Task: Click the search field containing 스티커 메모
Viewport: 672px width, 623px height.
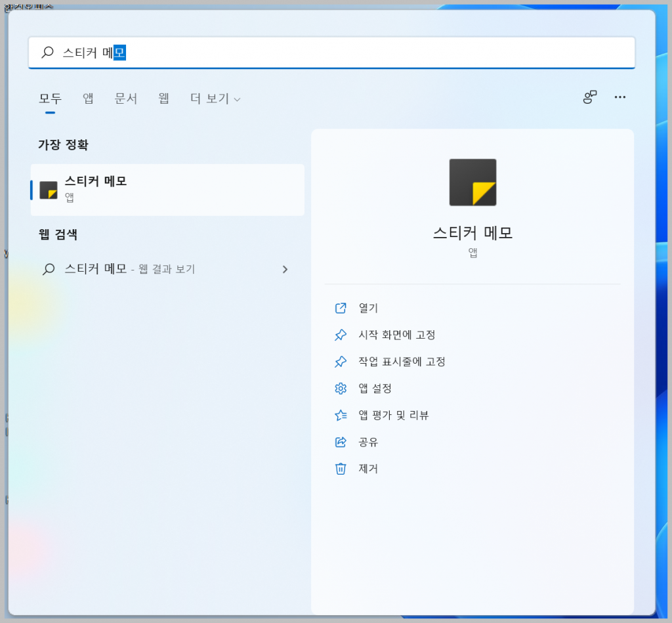Action: [331, 53]
